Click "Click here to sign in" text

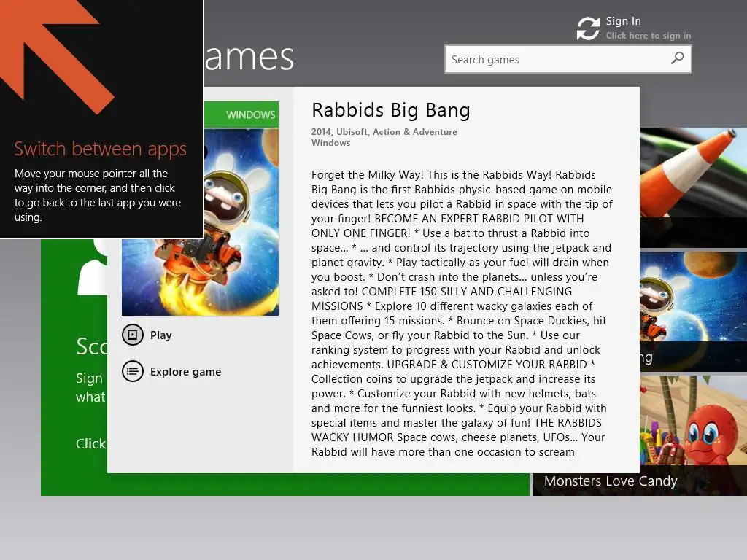pyautogui.click(x=648, y=36)
